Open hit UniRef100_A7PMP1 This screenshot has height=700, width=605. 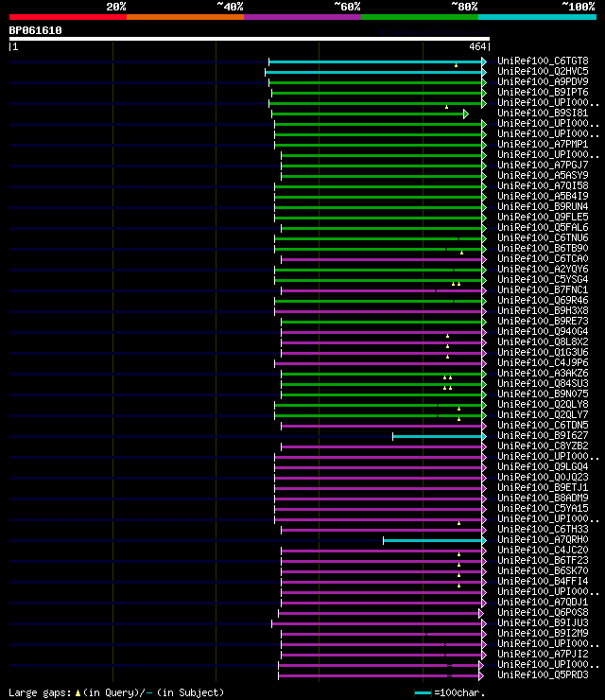(543, 144)
